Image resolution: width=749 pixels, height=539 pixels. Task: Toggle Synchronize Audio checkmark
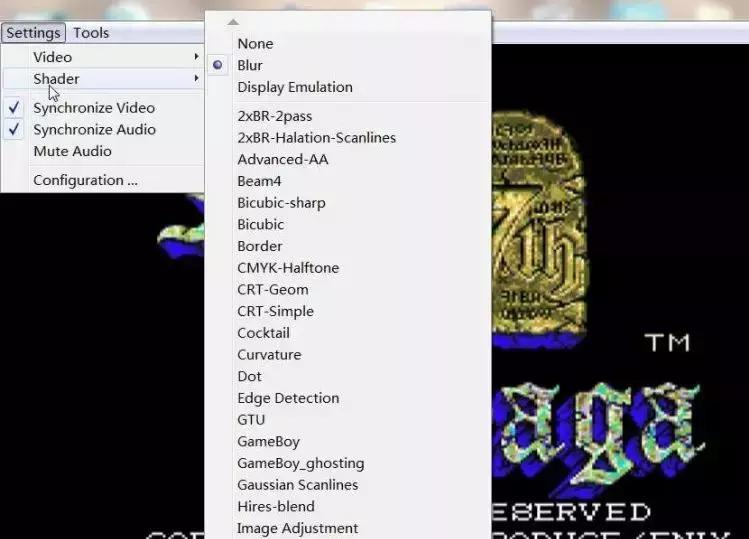(x=14, y=130)
